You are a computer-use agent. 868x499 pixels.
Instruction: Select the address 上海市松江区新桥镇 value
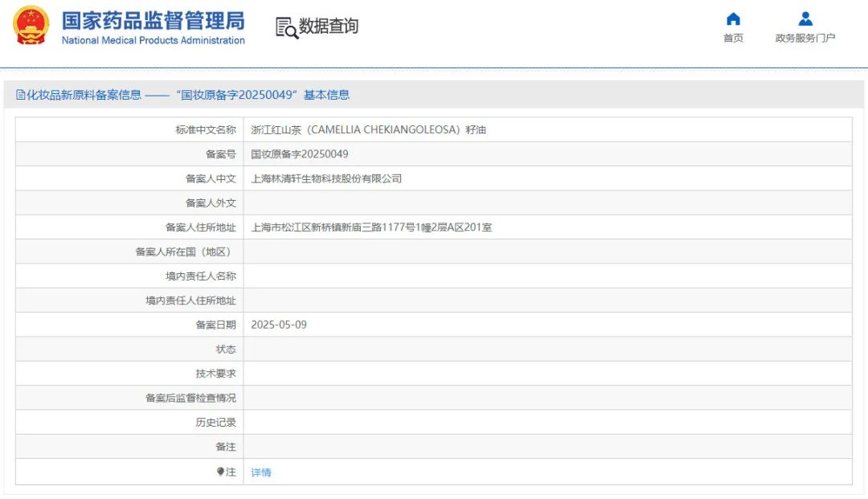tap(371, 227)
